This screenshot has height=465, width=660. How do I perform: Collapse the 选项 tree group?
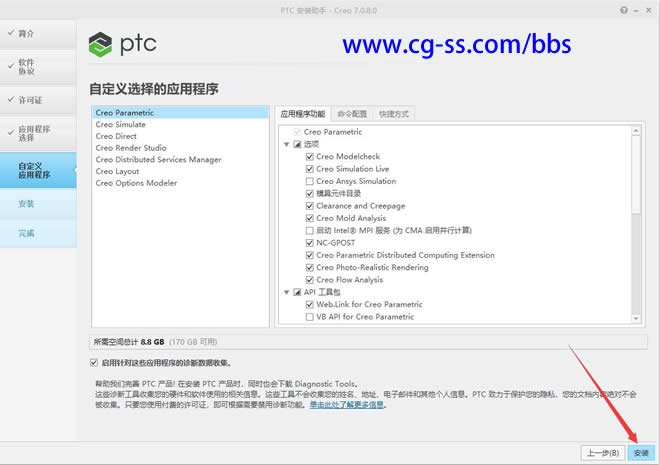coord(287,144)
